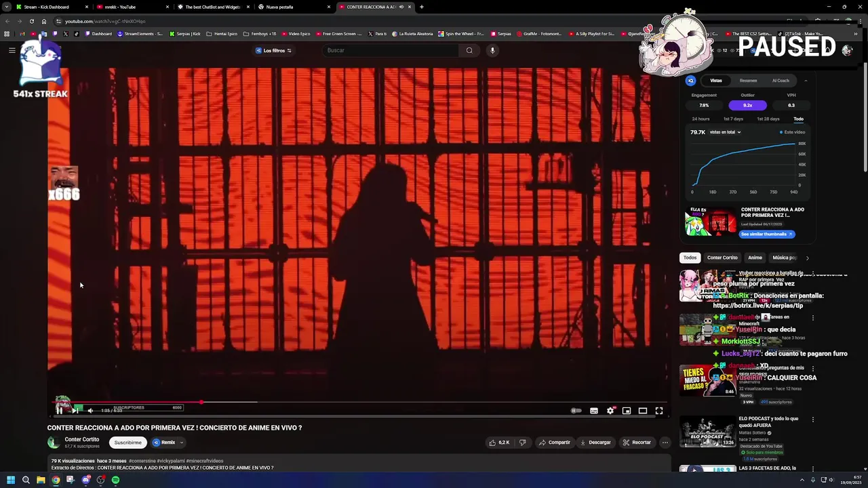868x488 pixels.
Task: Open Conter Cortito channel avatar
Action: click(x=54, y=443)
